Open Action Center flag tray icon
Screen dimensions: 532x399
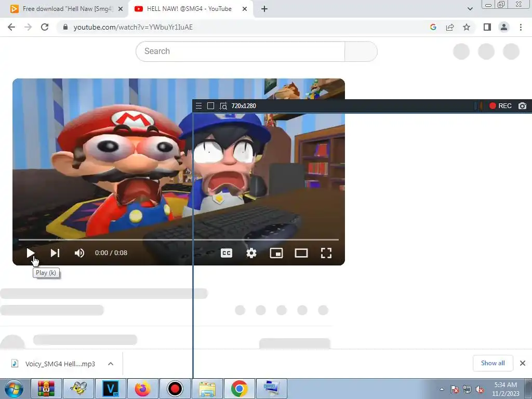[454, 390]
